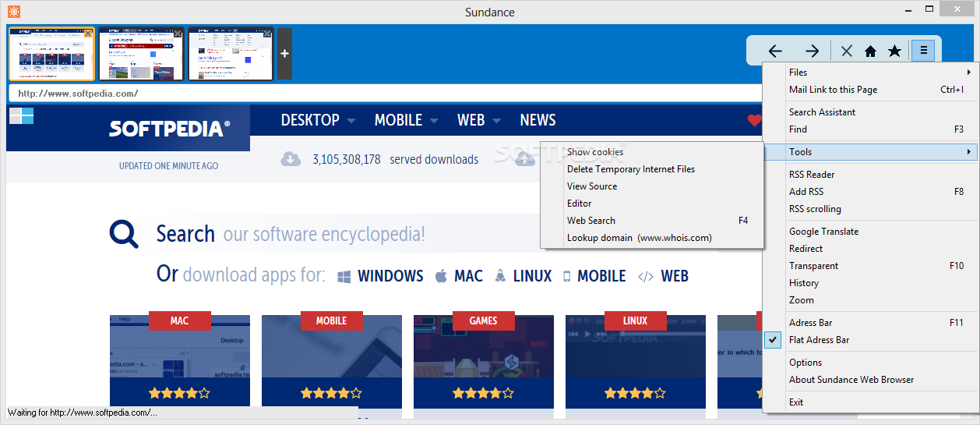This screenshot has height=425, width=980.
Task: Toggle the hamburger menu button
Action: (923, 51)
